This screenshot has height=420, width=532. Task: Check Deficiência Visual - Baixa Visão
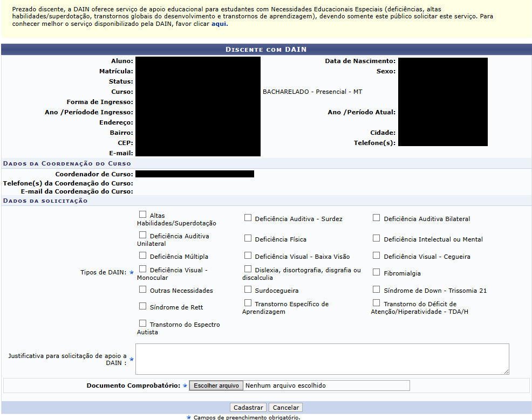click(248, 255)
